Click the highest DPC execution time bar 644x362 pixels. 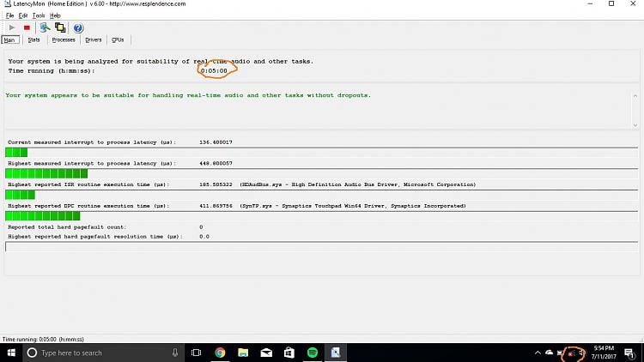point(43,216)
